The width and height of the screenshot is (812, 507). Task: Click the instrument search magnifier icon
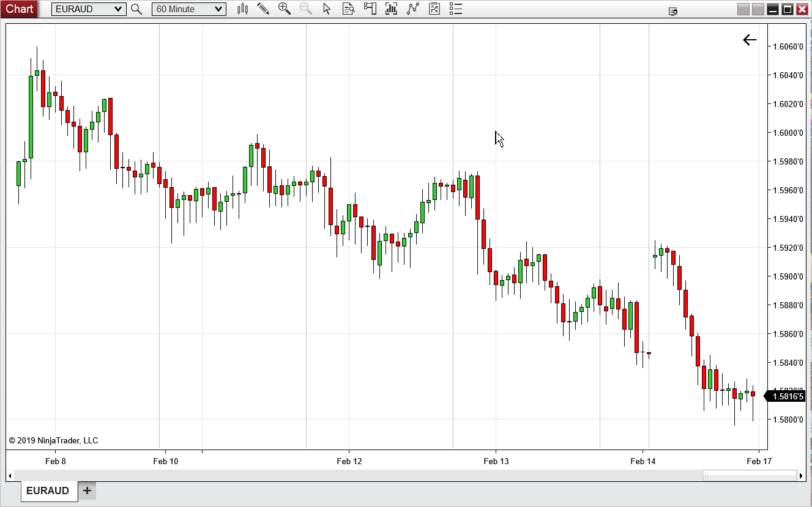pyautogui.click(x=136, y=9)
